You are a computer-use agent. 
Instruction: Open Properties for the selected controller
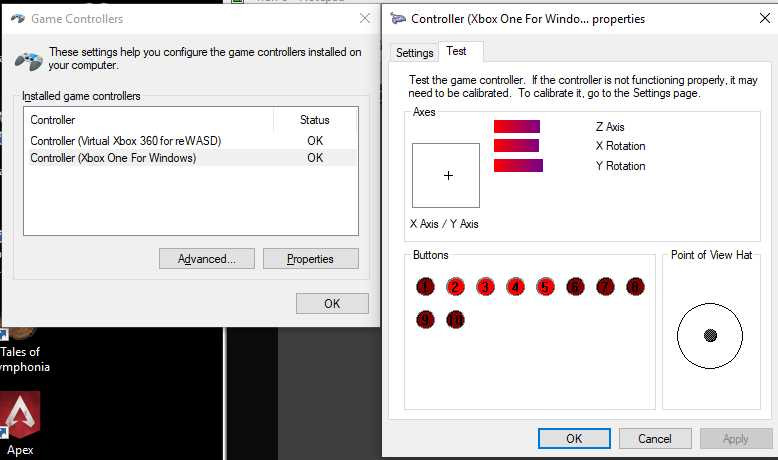[x=311, y=259]
